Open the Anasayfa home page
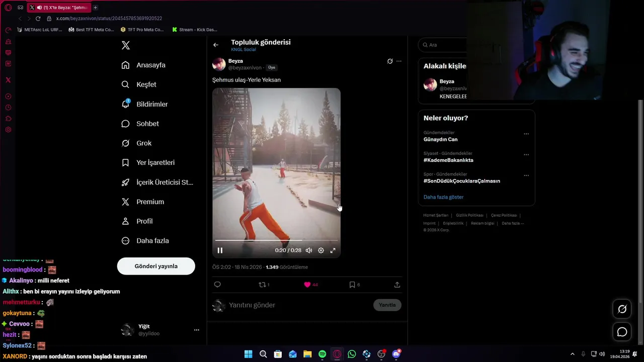Screen dimensions: 644x362 (x=143, y=65)
